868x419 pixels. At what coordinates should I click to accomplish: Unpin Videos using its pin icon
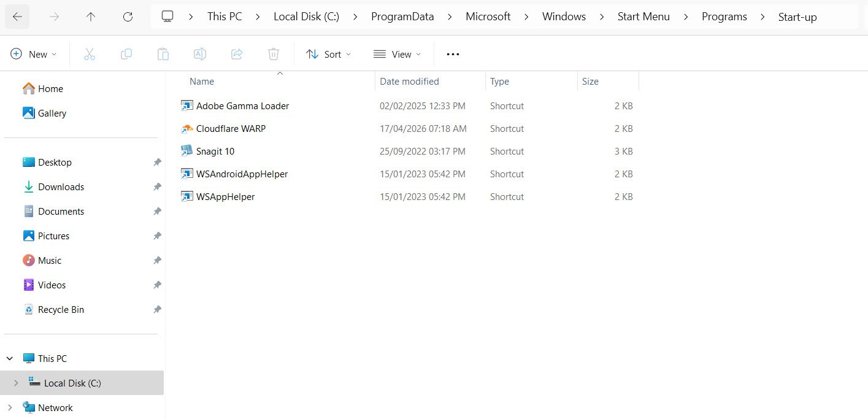(157, 285)
